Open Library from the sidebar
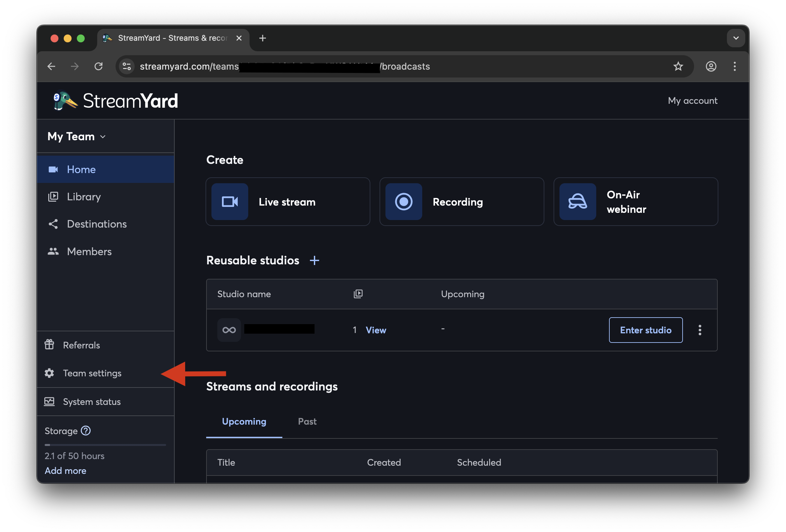 105,197
